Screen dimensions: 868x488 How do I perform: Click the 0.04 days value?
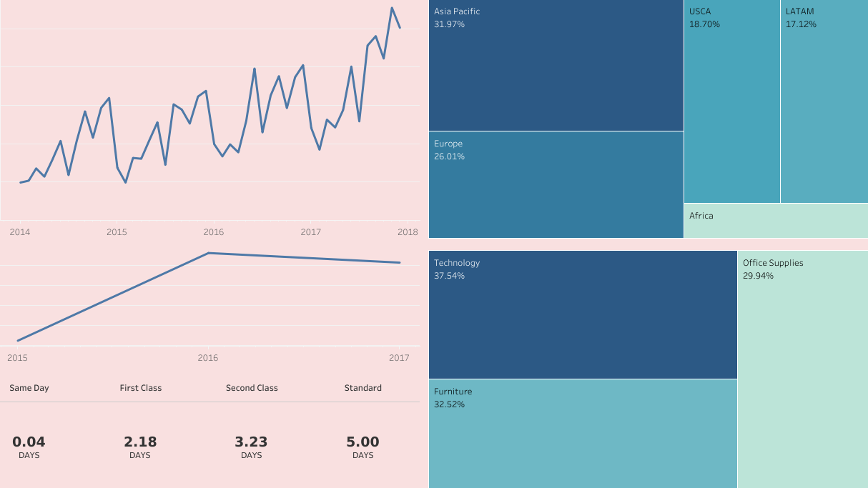(x=29, y=442)
